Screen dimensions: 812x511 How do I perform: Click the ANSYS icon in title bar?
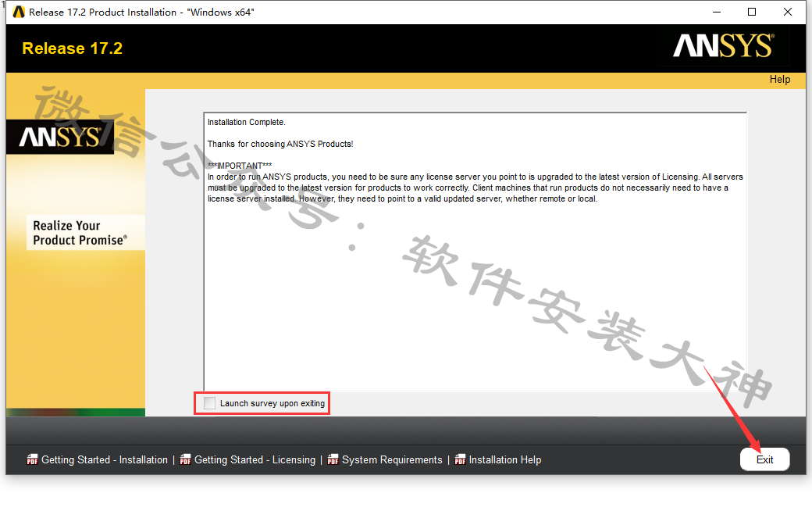pos(19,12)
